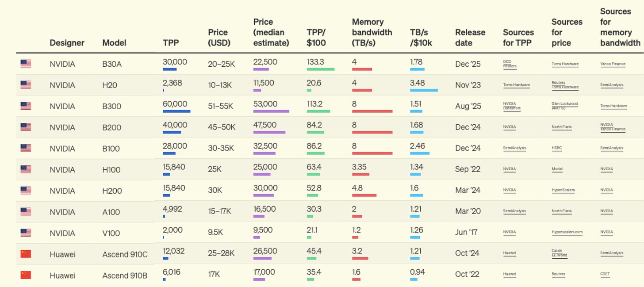Click the US flag beside NVIDIA H20
644x287 pixels.
click(26, 84)
